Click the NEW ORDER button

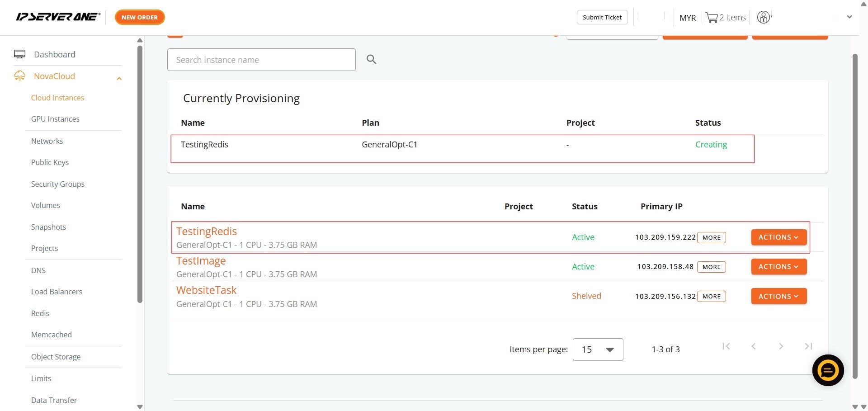(140, 17)
